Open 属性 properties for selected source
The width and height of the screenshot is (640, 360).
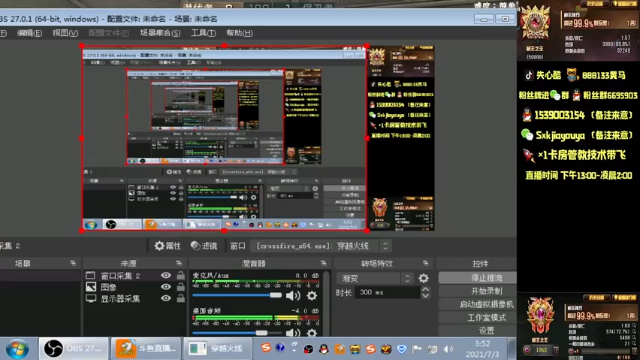tap(167, 246)
